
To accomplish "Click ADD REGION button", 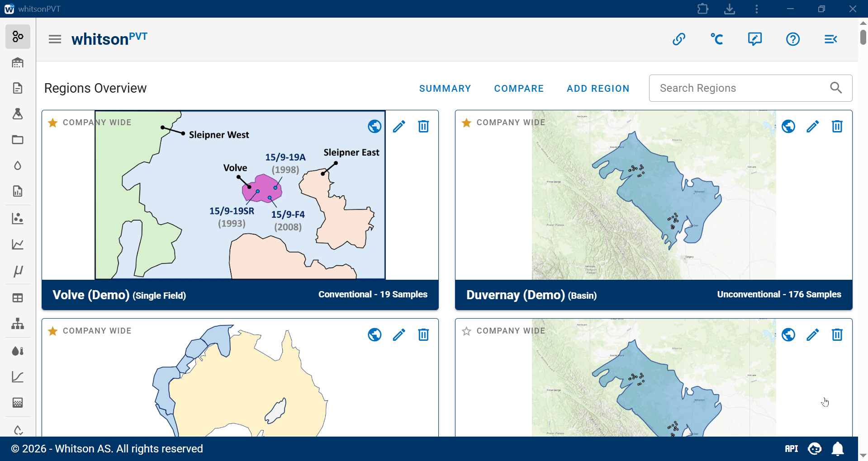I will [598, 89].
